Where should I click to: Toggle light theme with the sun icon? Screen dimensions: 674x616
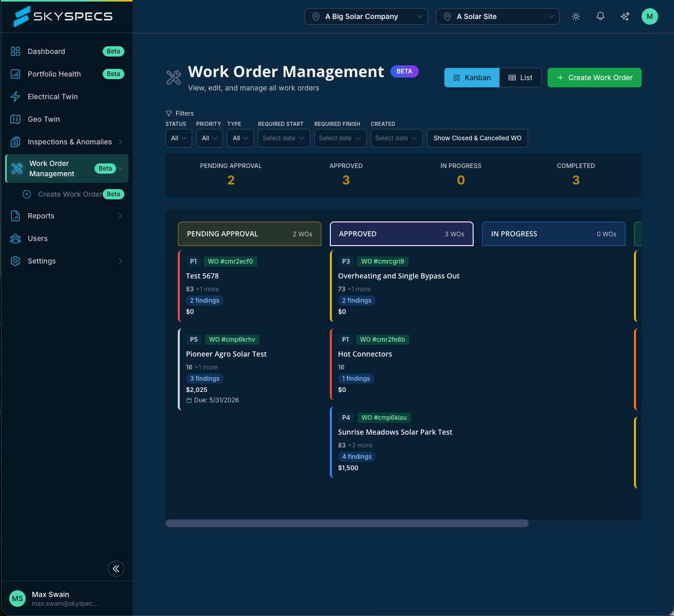576,16
